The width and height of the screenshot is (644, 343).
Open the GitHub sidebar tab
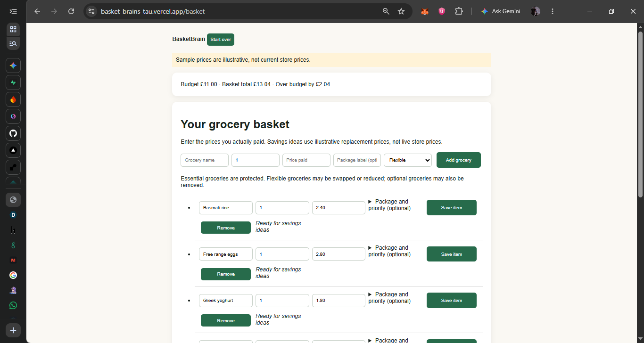13,133
